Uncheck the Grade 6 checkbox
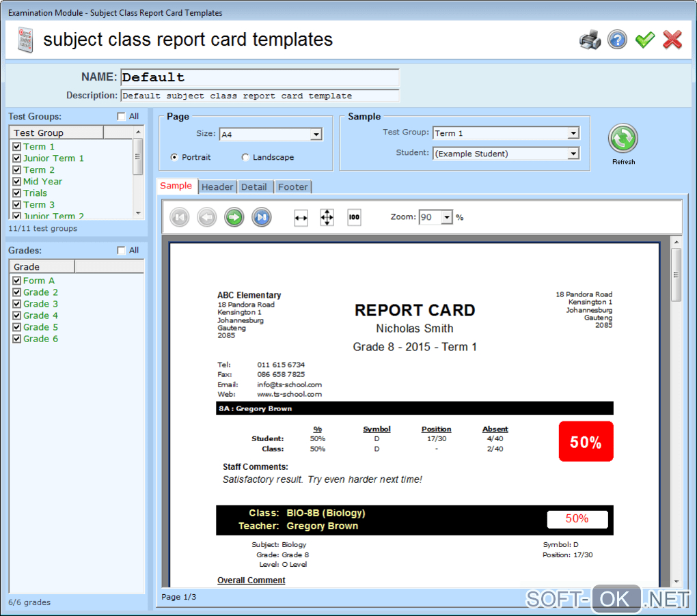 point(17,339)
